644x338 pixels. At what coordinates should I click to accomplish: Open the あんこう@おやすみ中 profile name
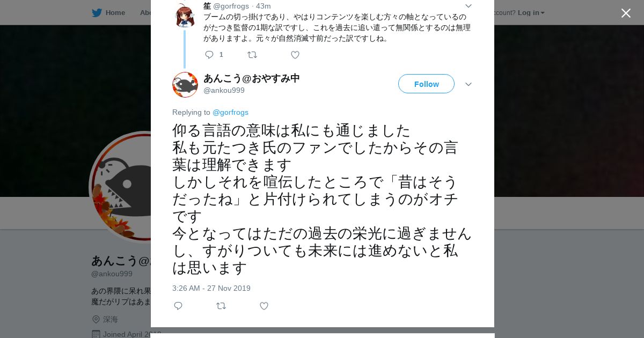[x=252, y=78]
